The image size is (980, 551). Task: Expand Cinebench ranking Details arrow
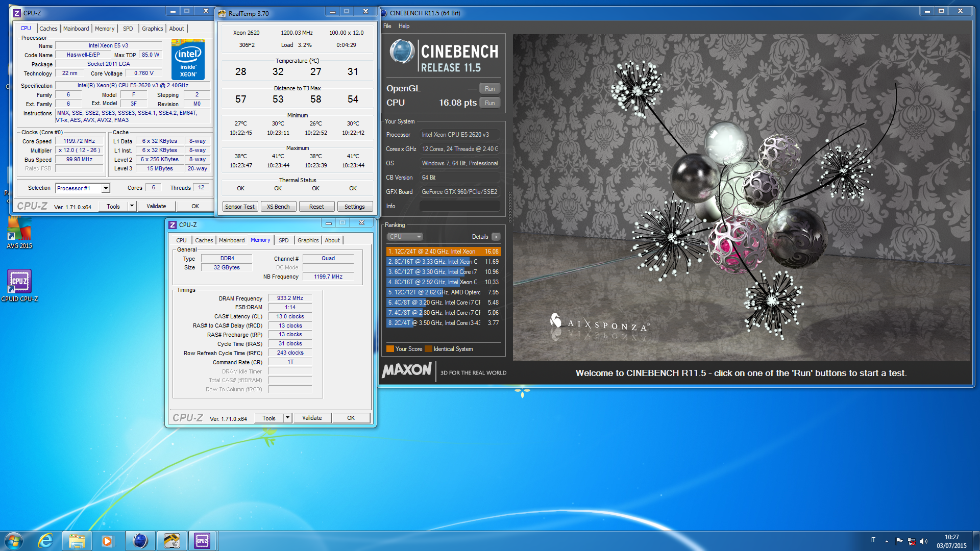496,237
